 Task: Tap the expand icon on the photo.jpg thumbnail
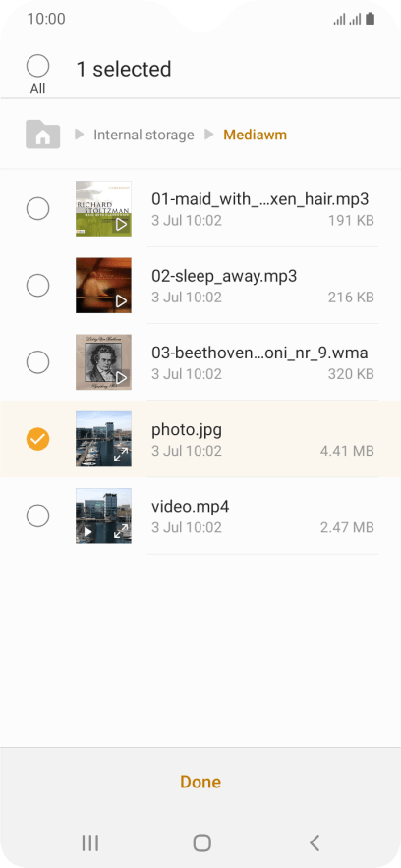pyautogui.click(x=121, y=455)
